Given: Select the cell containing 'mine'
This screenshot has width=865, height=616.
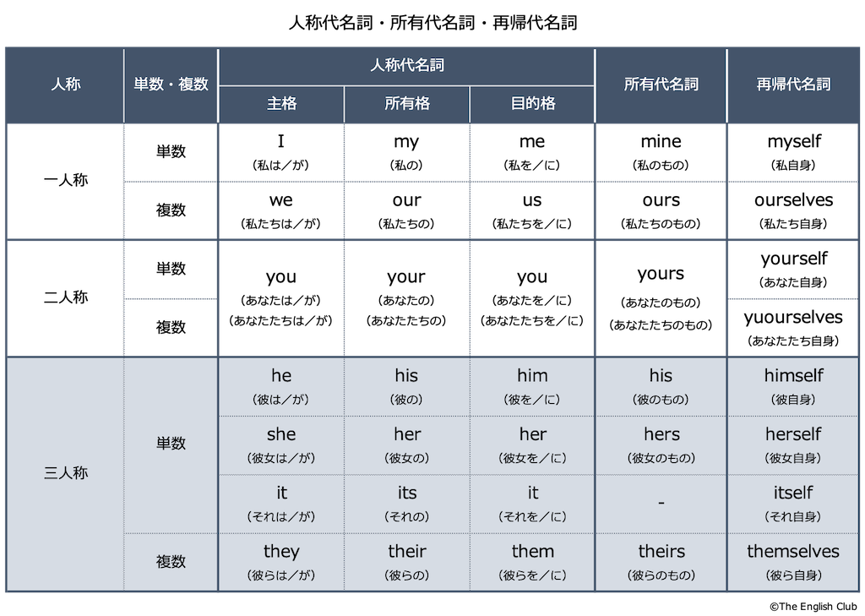Looking at the screenshot, I should [x=661, y=152].
